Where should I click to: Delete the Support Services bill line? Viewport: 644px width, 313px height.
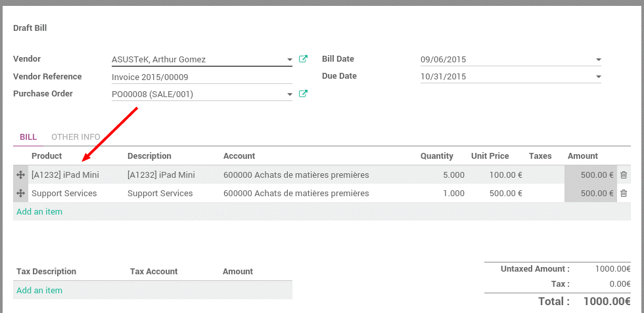click(x=624, y=194)
